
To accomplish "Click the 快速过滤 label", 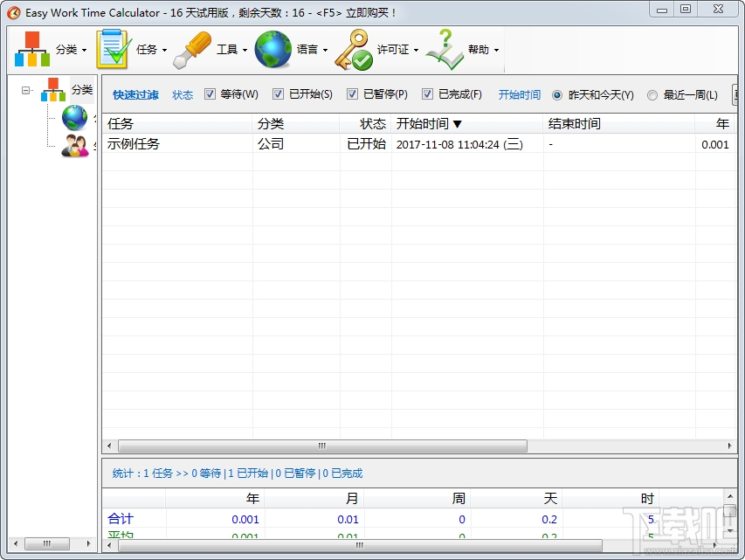I will coord(135,95).
